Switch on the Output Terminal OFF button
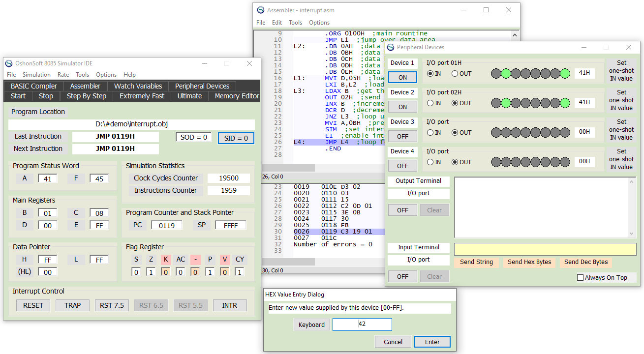The image size is (644, 354). [403, 210]
